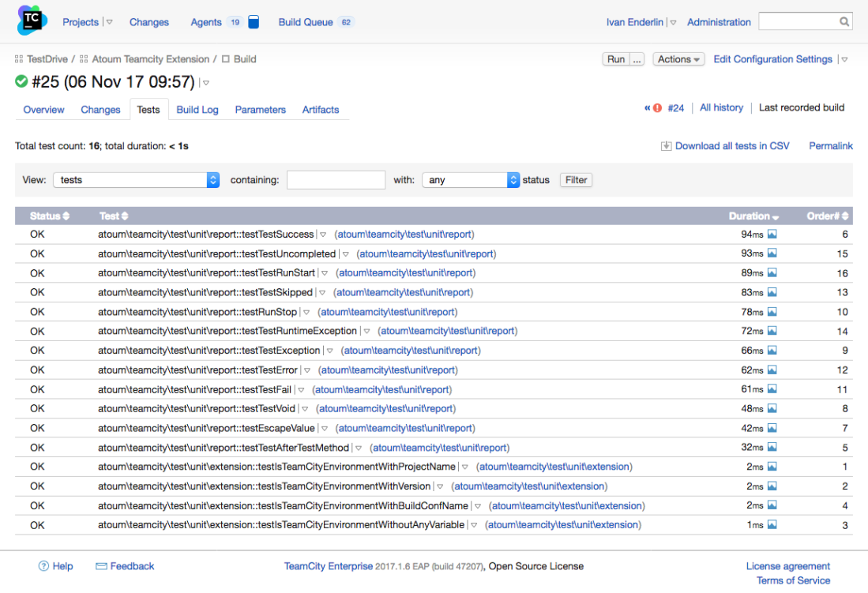The height and width of the screenshot is (593, 868).
Task: Open duration graph icon for testTestVoid
Action: (772, 408)
